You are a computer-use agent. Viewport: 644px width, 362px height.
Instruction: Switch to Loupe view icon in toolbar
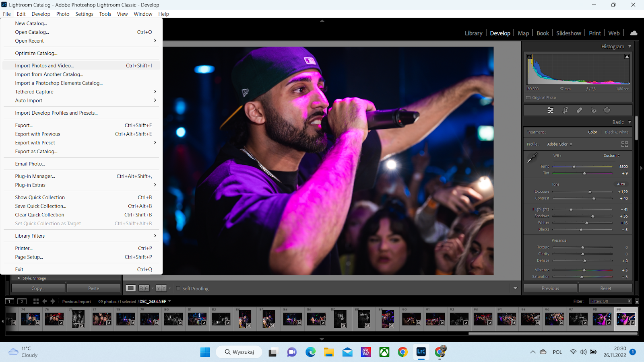pos(130,288)
